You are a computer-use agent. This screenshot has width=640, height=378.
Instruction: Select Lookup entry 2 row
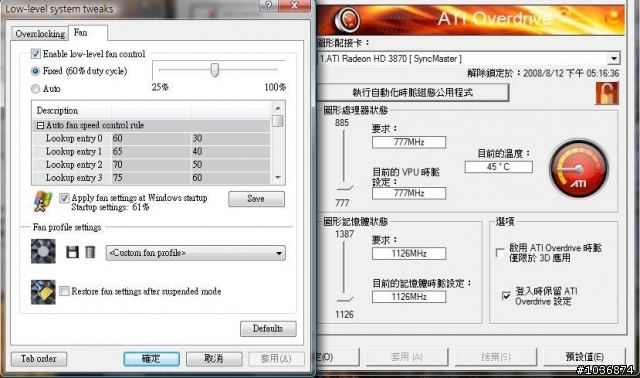[151, 165]
